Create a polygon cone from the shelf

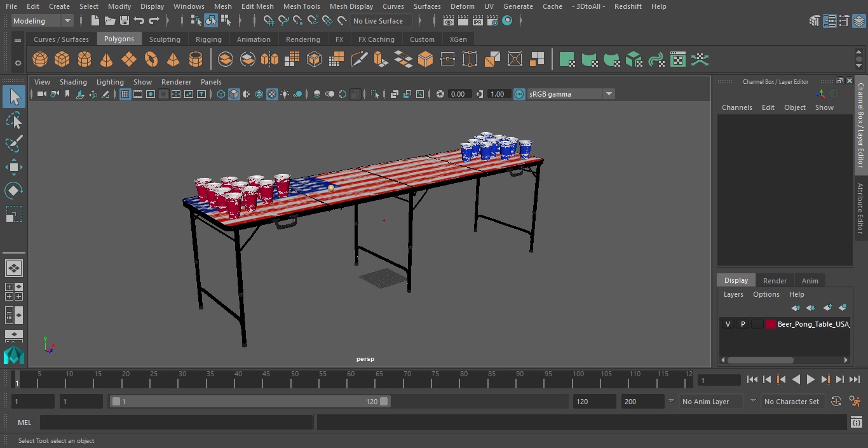[x=107, y=60]
